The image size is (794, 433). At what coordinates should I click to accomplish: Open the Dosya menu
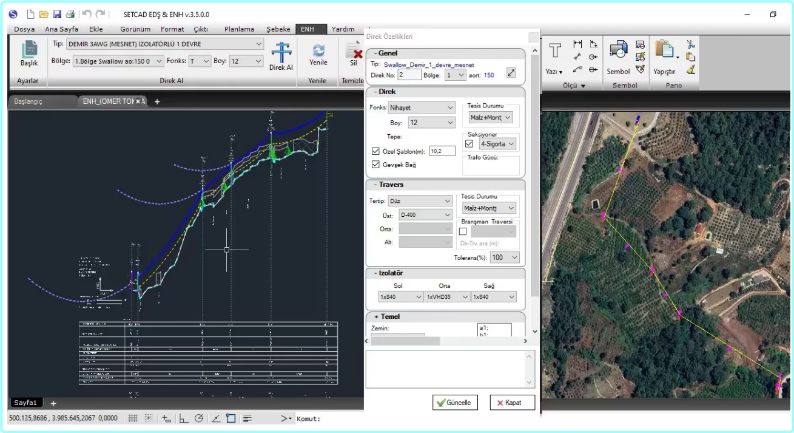(x=24, y=29)
